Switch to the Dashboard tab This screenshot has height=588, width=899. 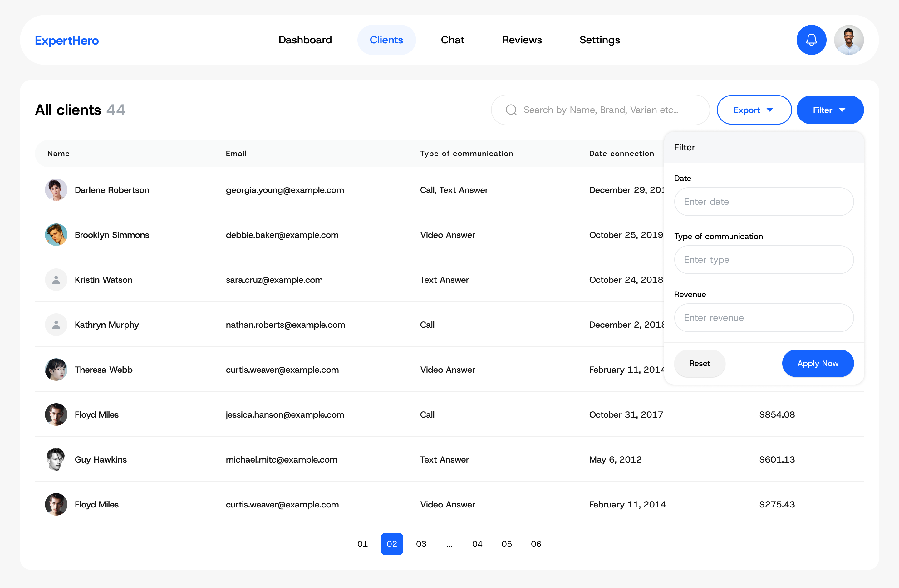305,40
